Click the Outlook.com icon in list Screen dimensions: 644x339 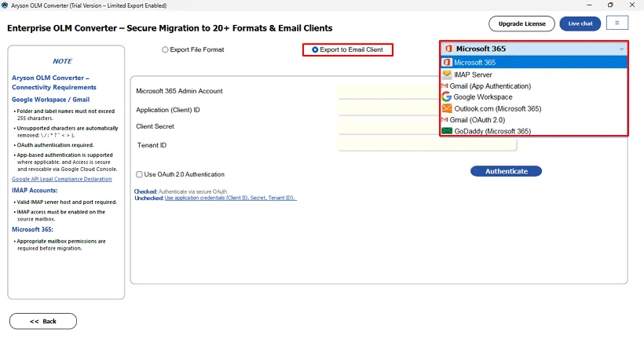pyautogui.click(x=447, y=108)
